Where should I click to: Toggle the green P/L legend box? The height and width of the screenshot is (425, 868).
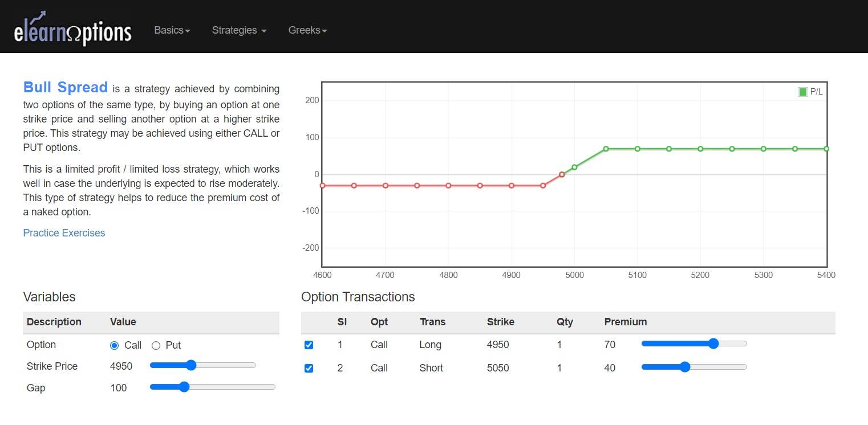click(x=802, y=92)
